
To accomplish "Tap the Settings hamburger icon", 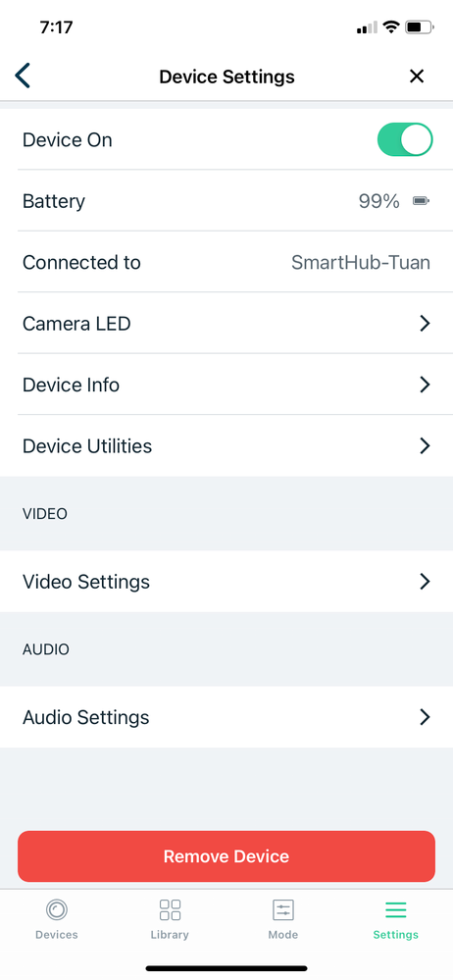I will coord(395,909).
